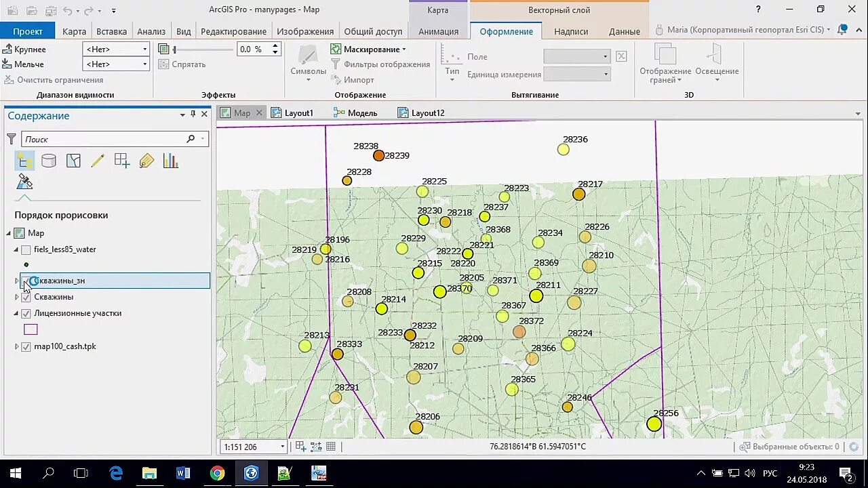Select List By Editing pencil icon

tap(98, 161)
